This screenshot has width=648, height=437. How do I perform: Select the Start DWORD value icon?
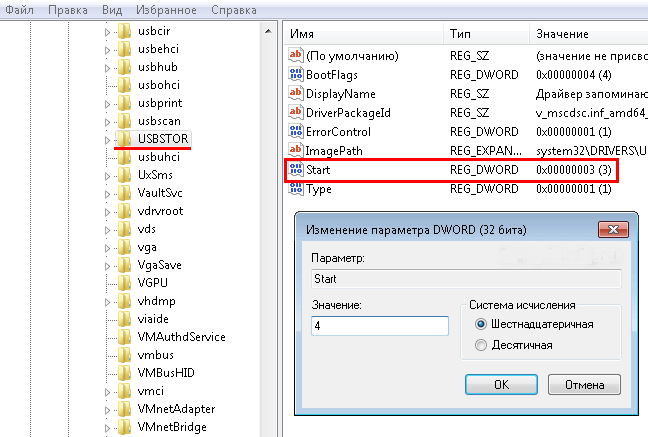[295, 170]
